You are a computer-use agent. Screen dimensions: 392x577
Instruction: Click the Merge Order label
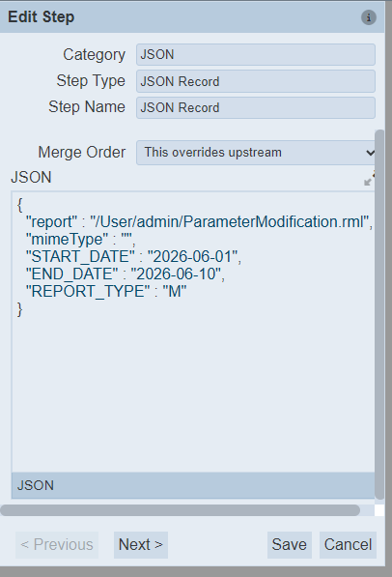point(82,153)
